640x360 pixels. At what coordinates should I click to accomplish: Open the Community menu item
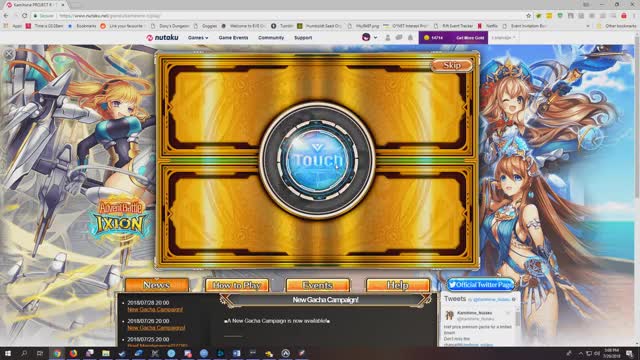pyautogui.click(x=271, y=38)
